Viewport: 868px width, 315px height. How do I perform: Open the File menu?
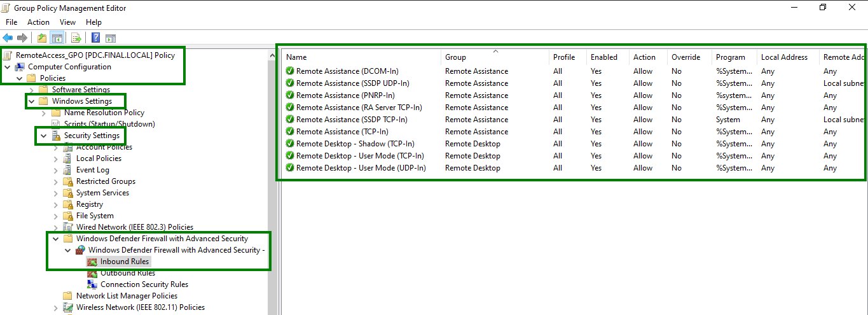(x=11, y=22)
